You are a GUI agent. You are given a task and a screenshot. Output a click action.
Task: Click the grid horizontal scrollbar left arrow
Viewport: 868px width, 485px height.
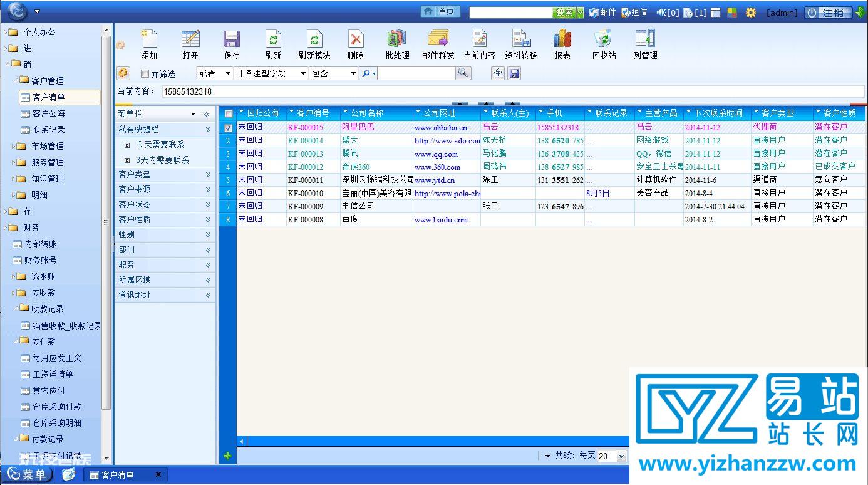pyautogui.click(x=242, y=441)
